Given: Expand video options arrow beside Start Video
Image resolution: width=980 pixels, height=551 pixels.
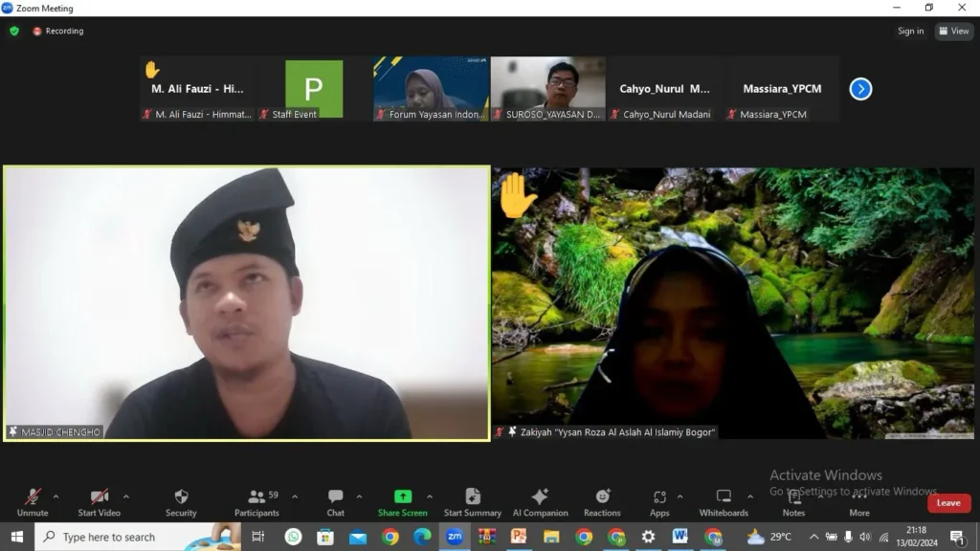Looking at the screenshot, I should 126,497.
